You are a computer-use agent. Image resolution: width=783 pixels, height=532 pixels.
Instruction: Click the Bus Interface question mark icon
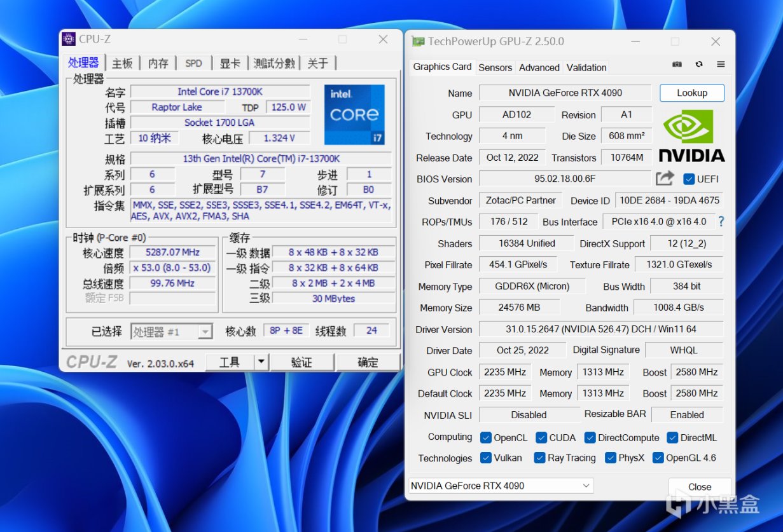pos(721,222)
